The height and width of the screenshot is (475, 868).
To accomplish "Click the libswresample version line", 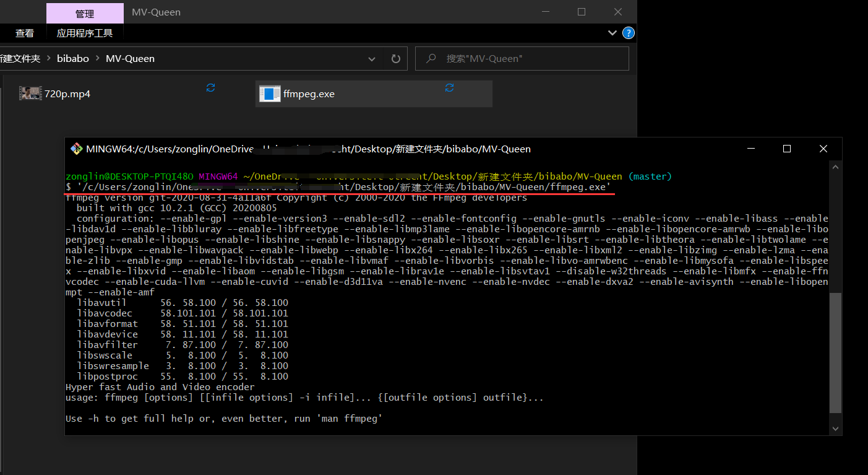I will (x=183, y=366).
